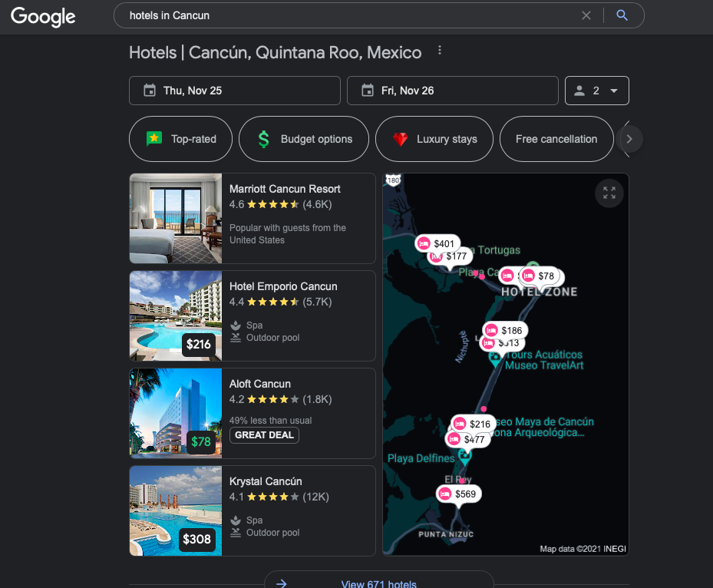Click the calendar icon next to Fri, Nov 26

[x=368, y=91]
